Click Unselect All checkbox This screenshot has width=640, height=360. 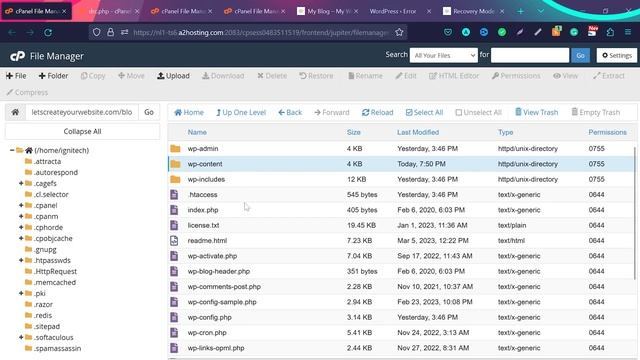[x=478, y=112]
